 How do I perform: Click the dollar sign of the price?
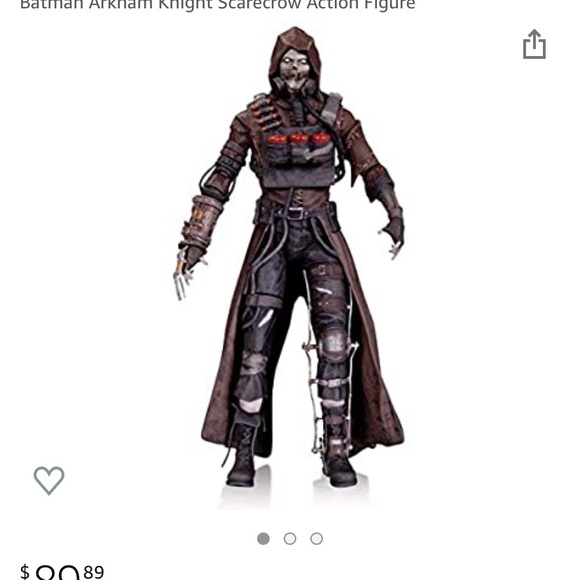coord(24,572)
